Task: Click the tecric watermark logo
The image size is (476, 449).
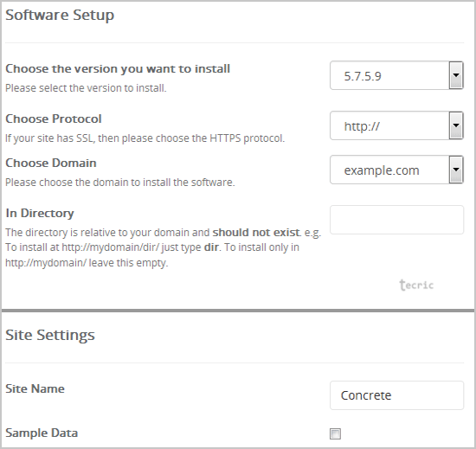Action: tap(416, 285)
